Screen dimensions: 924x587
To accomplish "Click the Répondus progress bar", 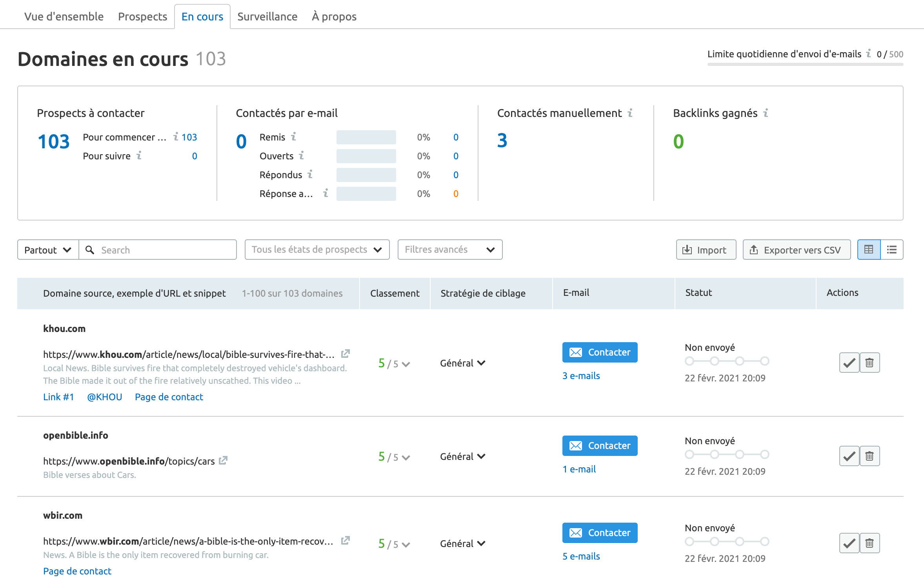I will tap(366, 175).
